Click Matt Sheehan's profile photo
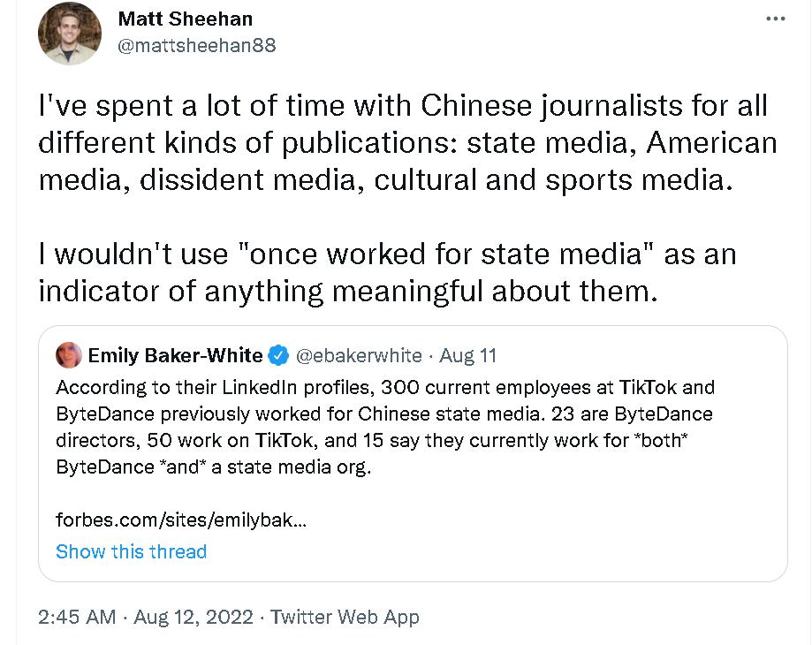Viewport: 812px width, 645px height. point(70,34)
